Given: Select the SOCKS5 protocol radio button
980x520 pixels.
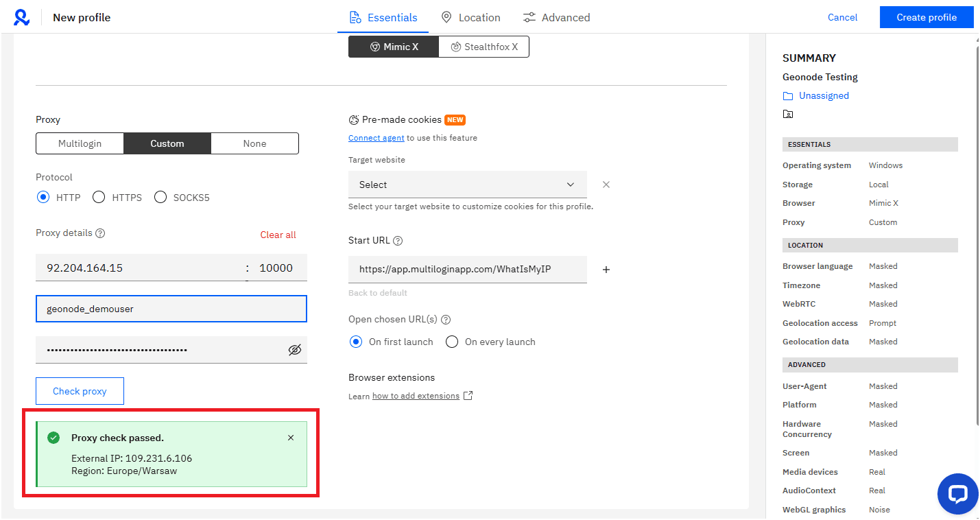Looking at the screenshot, I should 160,198.
